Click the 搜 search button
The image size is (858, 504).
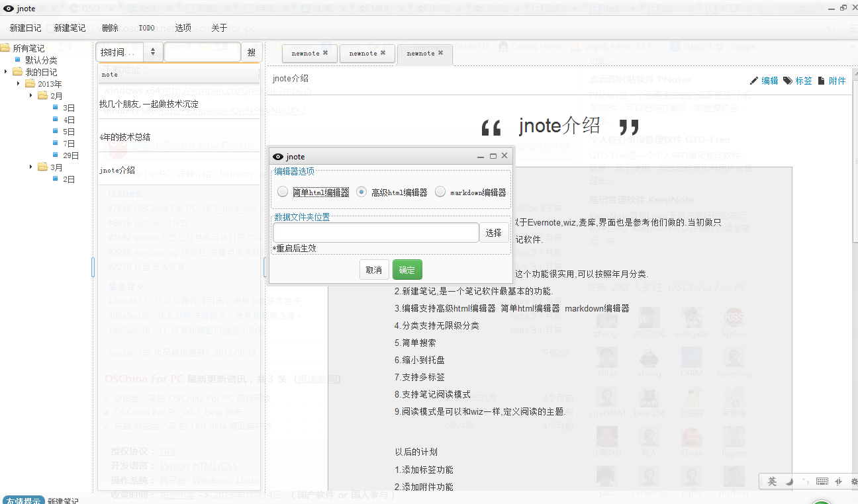(x=252, y=52)
